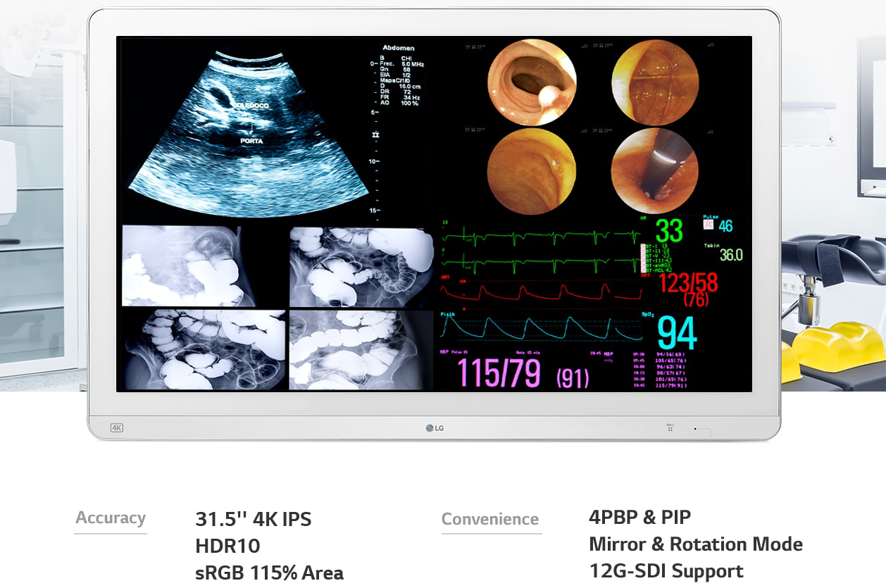
Task: Click the "31.5'' 4K IPS" text
Action: 253,520
